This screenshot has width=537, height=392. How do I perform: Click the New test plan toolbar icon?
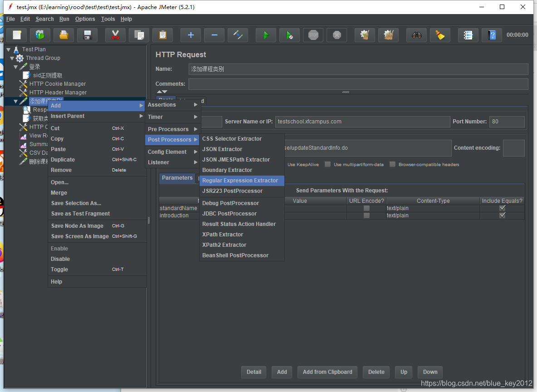(x=17, y=35)
